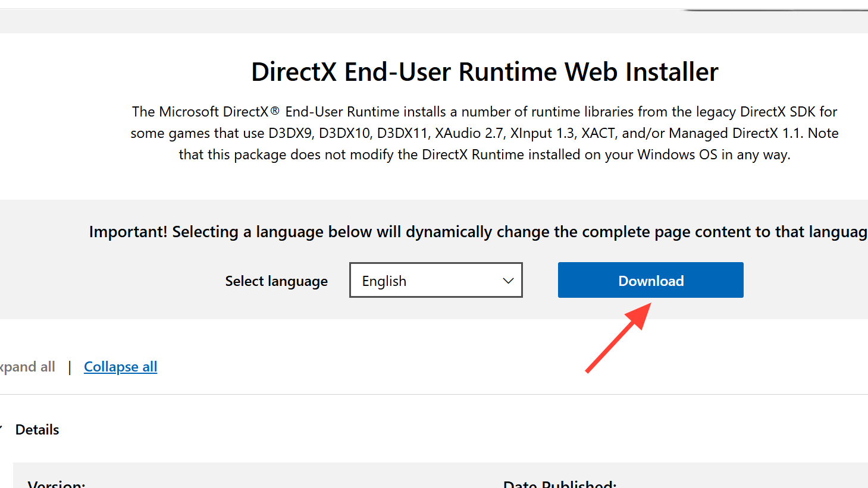Select the DirectX End-User Runtime Web Installer heading
Image resolution: width=868 pixels, height=488 pixels.
(x=484, y=72)
